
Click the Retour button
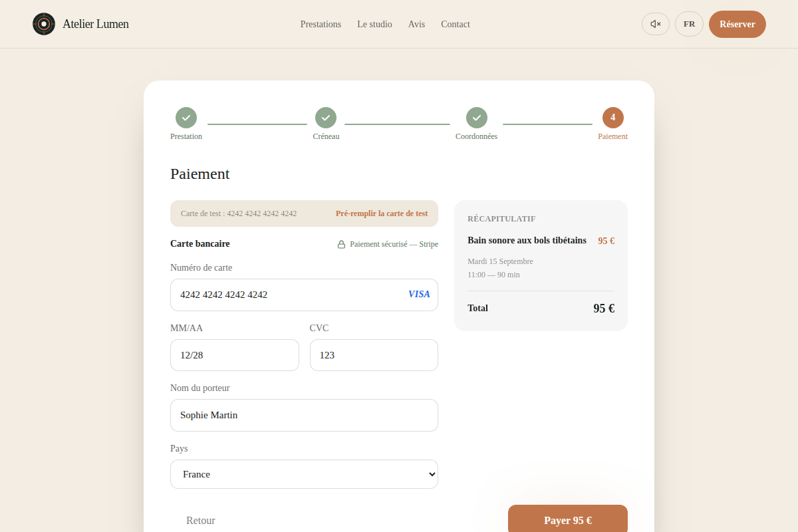click(201, 521)
